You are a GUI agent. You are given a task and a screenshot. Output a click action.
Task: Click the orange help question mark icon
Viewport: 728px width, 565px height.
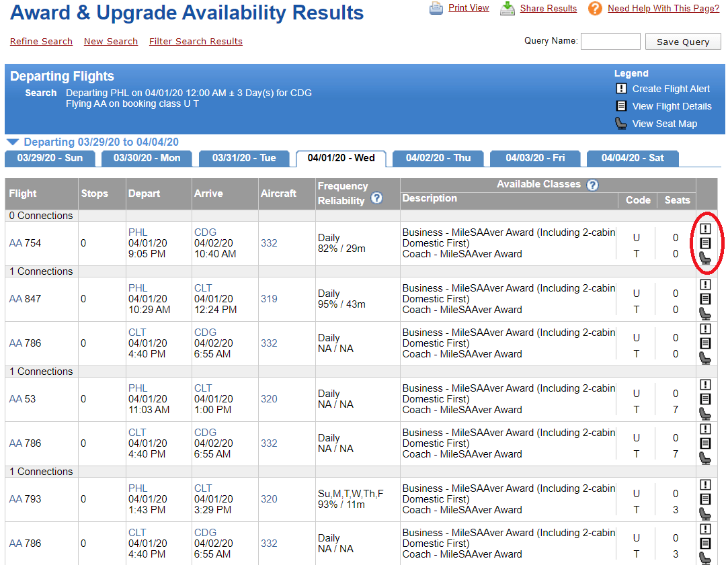595,8
